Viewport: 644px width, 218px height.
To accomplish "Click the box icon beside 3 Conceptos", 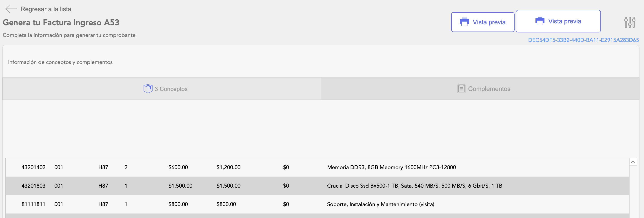I will coord(148,89).
